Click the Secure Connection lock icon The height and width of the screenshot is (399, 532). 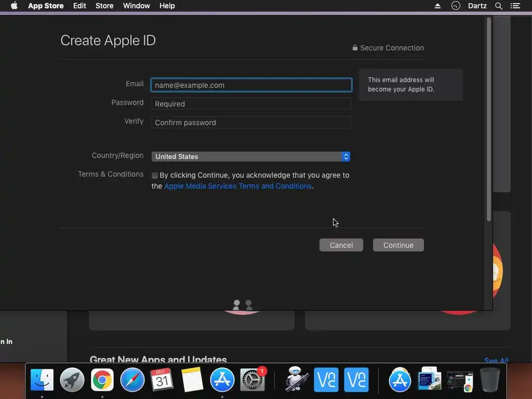355,47
